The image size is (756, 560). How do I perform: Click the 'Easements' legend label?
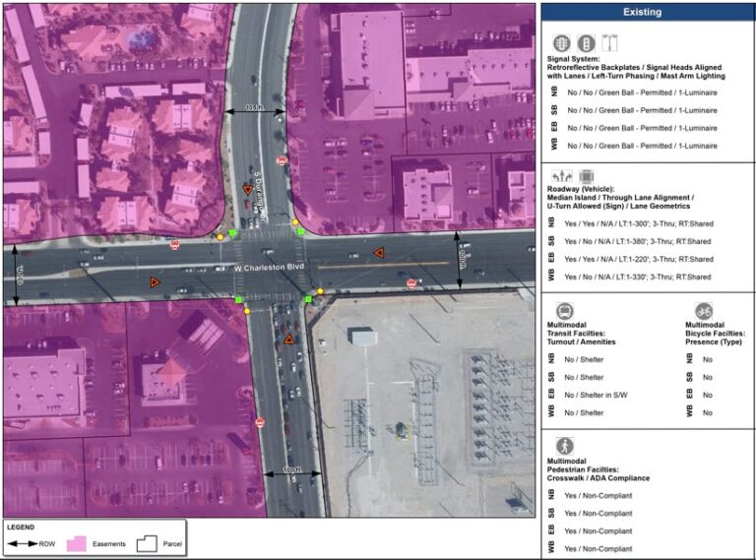(109, 544)
